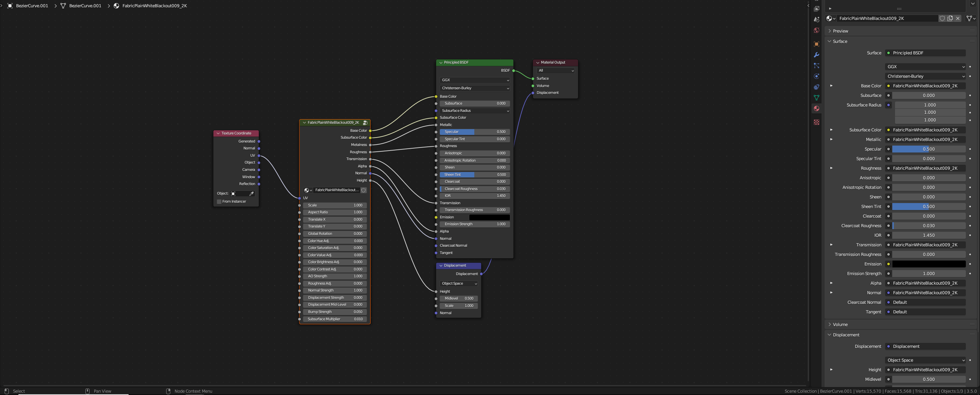
Task: Click the black Emission color swatch
Action: pos(489,217)
